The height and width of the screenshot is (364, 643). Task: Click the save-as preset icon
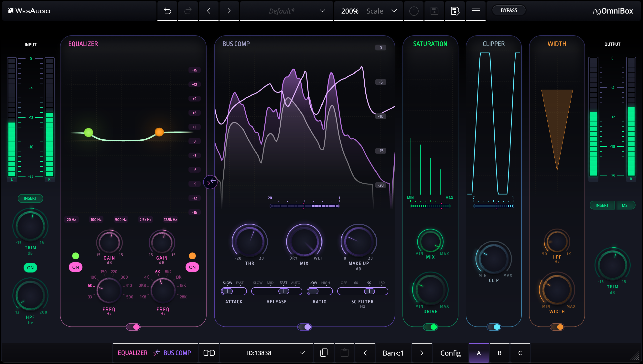coord(455,11)
